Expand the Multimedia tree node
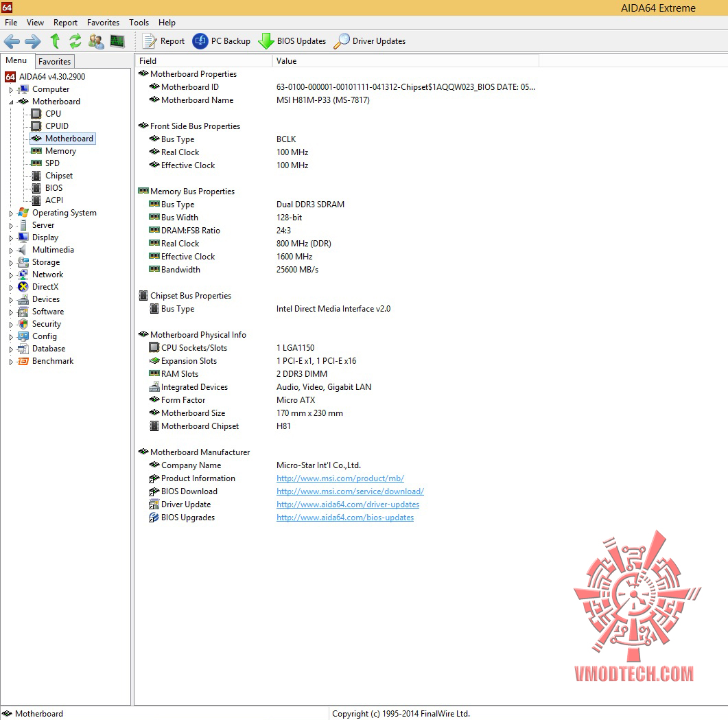 coord(11,251)
